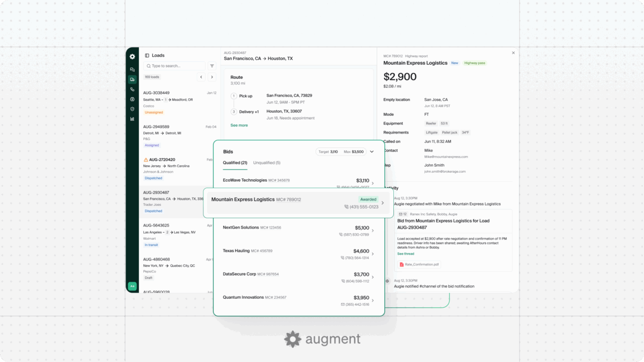Screen dimensions: 644x362
Task: Select the Loads truck icon in sidebar
Action: pos(132,79)
